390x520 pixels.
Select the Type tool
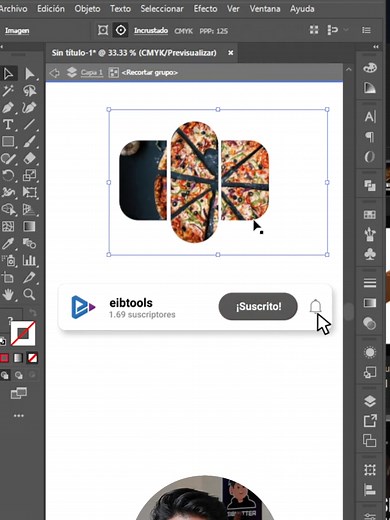point(8,125)
